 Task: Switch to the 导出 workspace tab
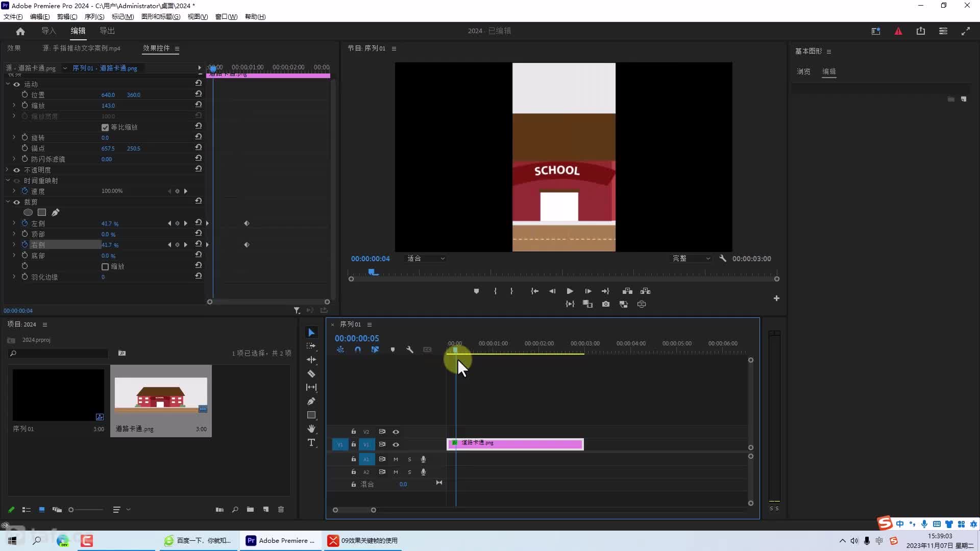pos(107,31)
